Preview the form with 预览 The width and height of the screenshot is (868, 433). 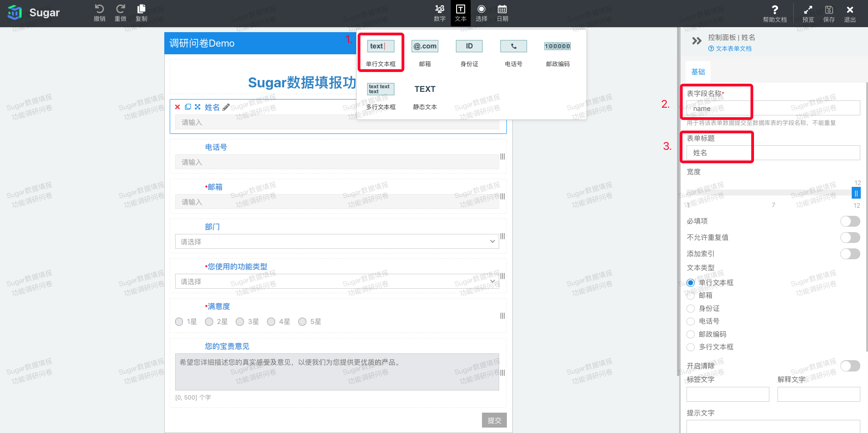[x=808, y=14]
